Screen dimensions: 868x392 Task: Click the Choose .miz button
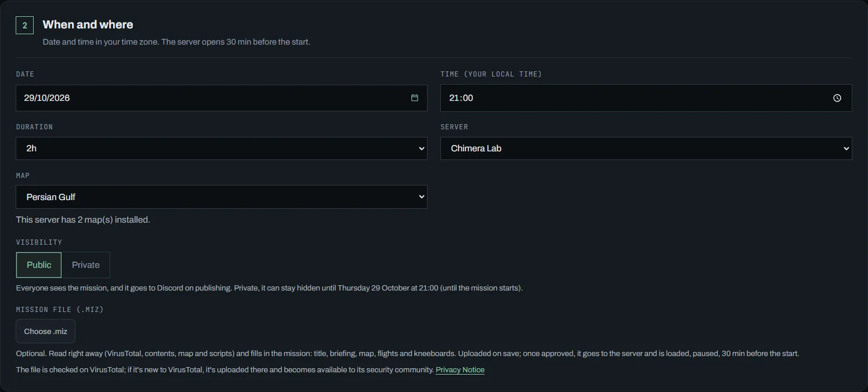46,331
